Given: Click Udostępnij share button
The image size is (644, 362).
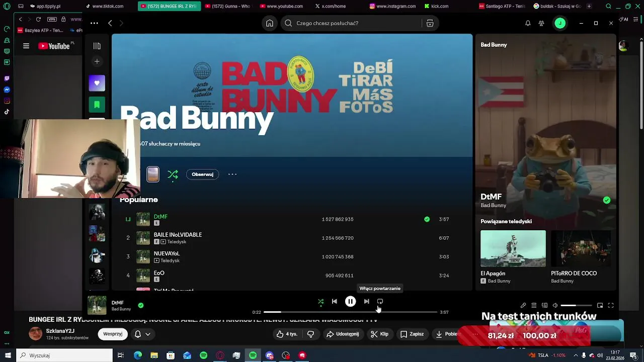Looking at the screenshot, I should pyautogui.click(x=343, y=334).
